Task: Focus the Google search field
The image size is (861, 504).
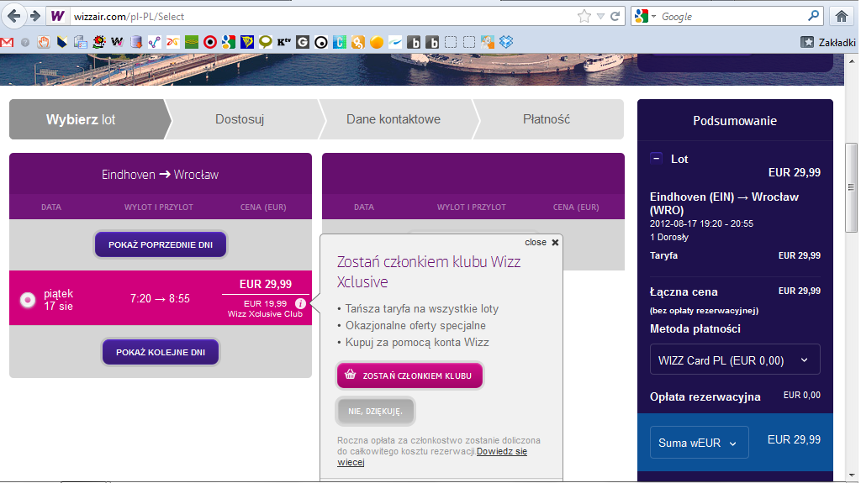Action: (731, 17)
